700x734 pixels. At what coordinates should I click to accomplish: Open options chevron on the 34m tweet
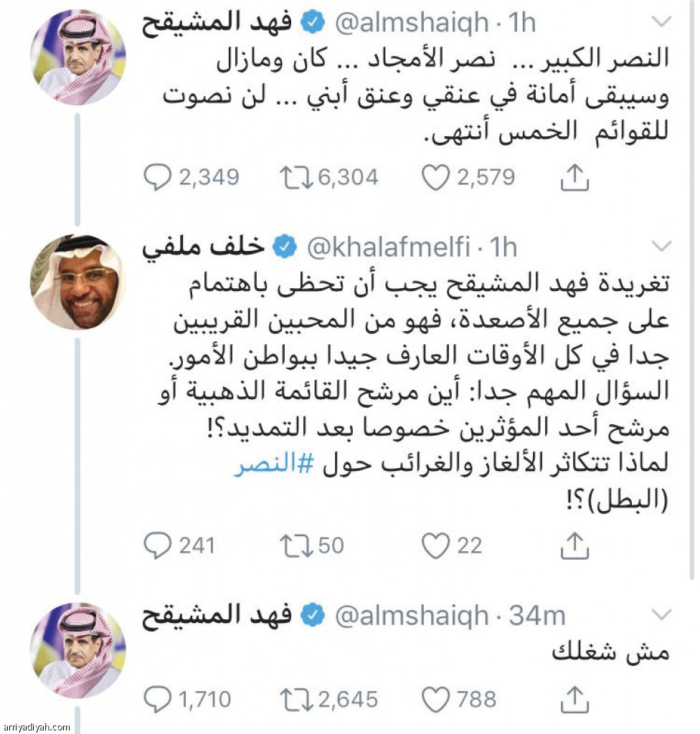point(662,614)
